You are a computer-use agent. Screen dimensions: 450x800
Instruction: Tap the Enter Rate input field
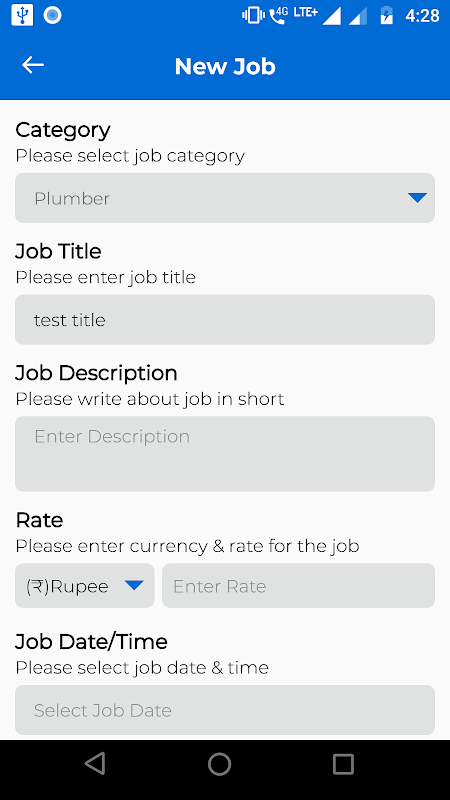[298, 586]
